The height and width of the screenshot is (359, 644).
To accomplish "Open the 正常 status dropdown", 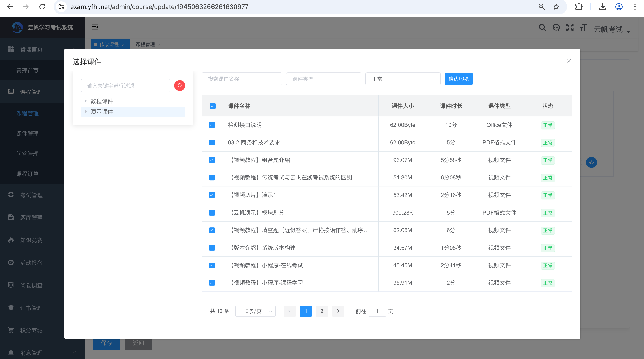I will point(403,79).
